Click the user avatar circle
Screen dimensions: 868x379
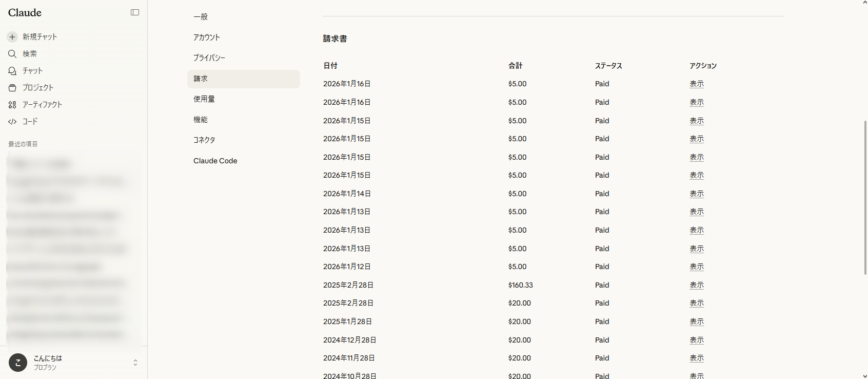[18, 363]
